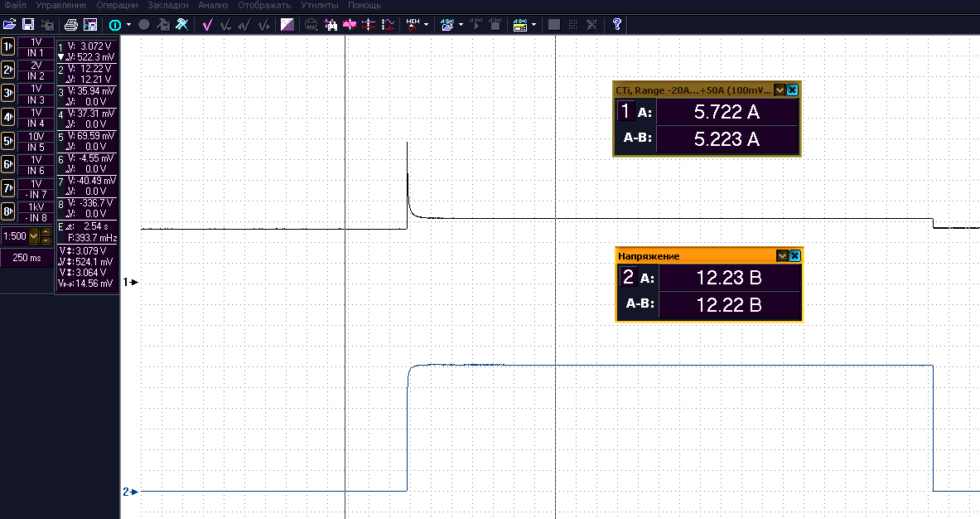
Task: Open the Утилиты menu
Action: 320,5
